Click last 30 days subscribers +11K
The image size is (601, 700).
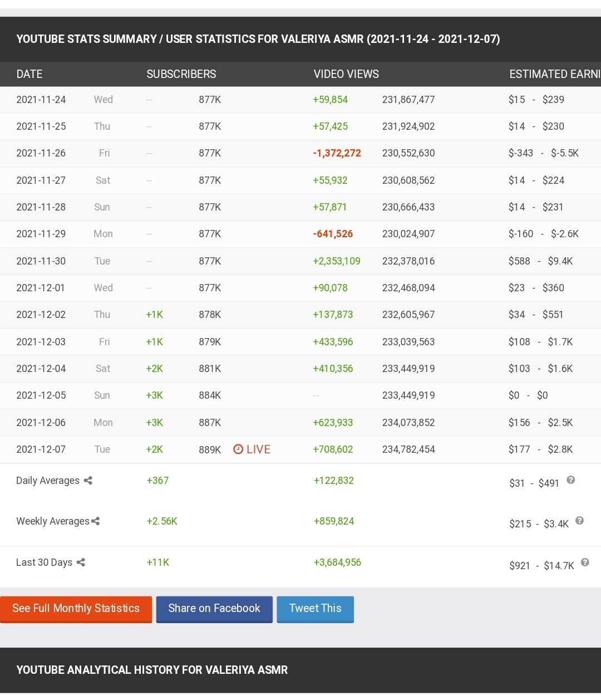[158, 562]
